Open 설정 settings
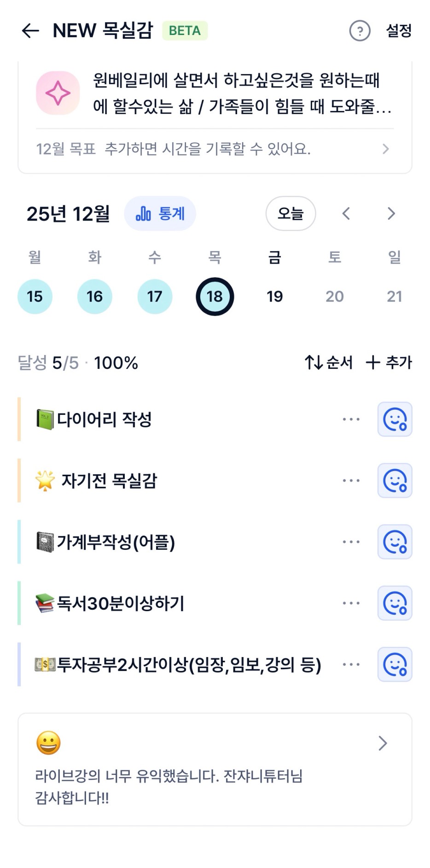 point(399,31)
